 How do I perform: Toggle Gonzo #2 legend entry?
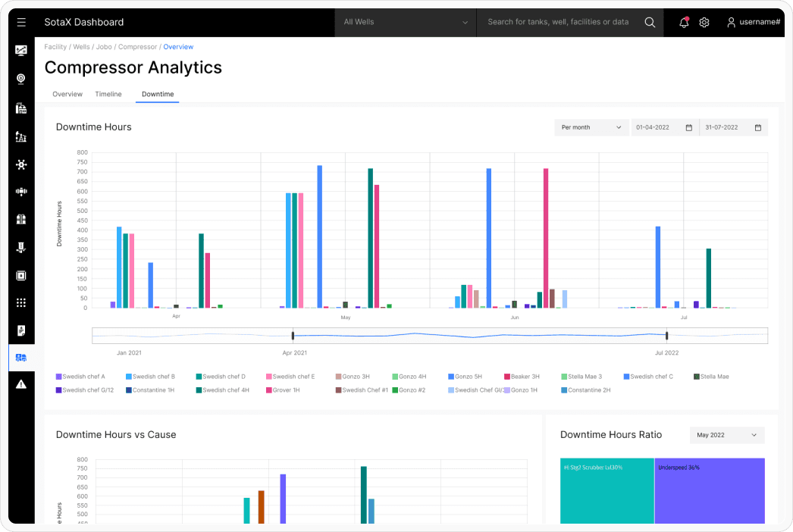409,390
